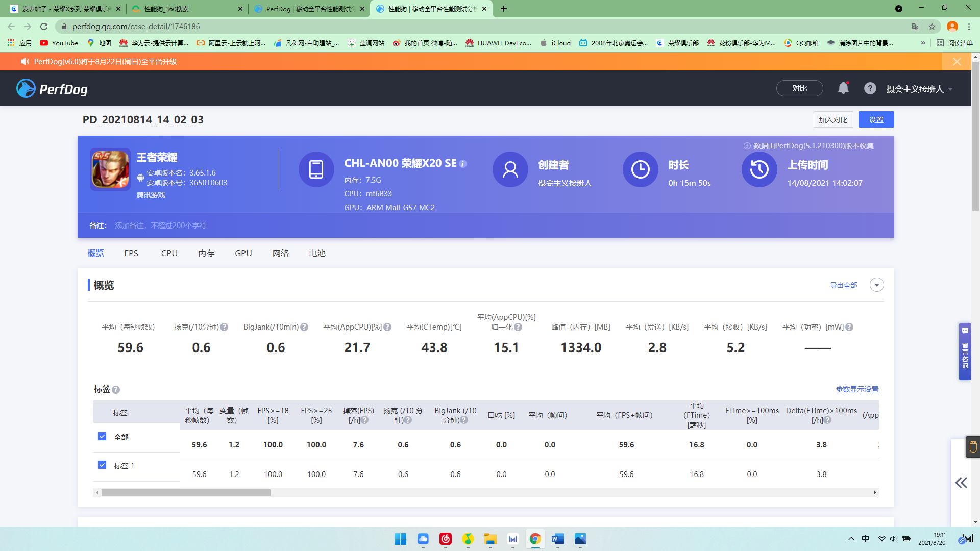Click help icon next to 扬克(/10分钟)

pos(224,327)
